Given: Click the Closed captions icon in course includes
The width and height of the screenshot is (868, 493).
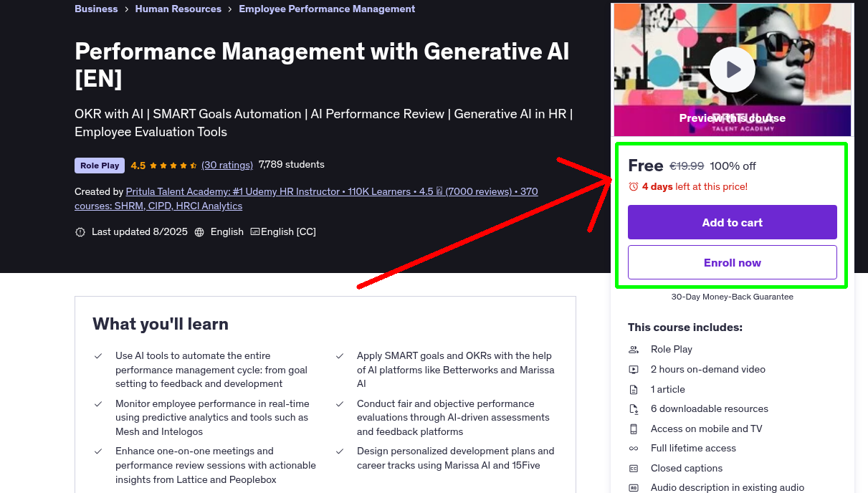Looking at the screenshot, I should tap(634, 469).
